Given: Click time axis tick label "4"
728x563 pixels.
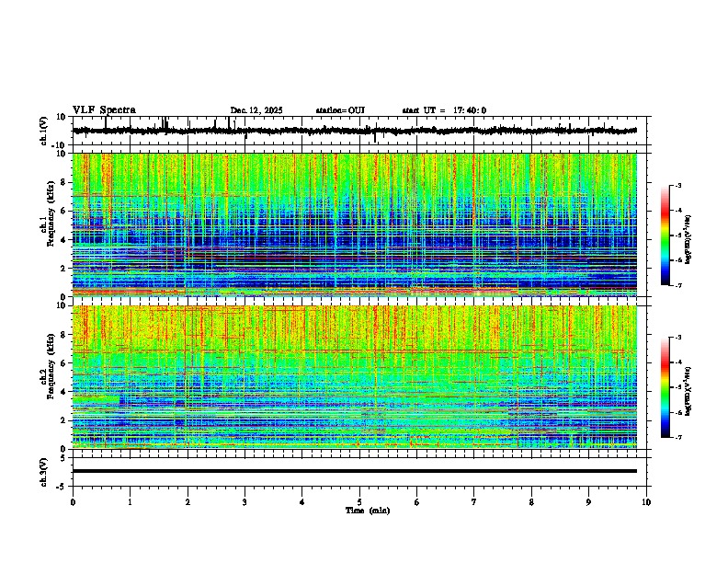Looking at the screenshot, I should click(302, 502).
